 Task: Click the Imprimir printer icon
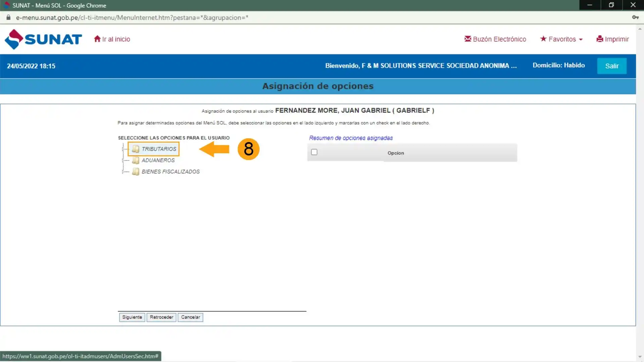[600, 39]
